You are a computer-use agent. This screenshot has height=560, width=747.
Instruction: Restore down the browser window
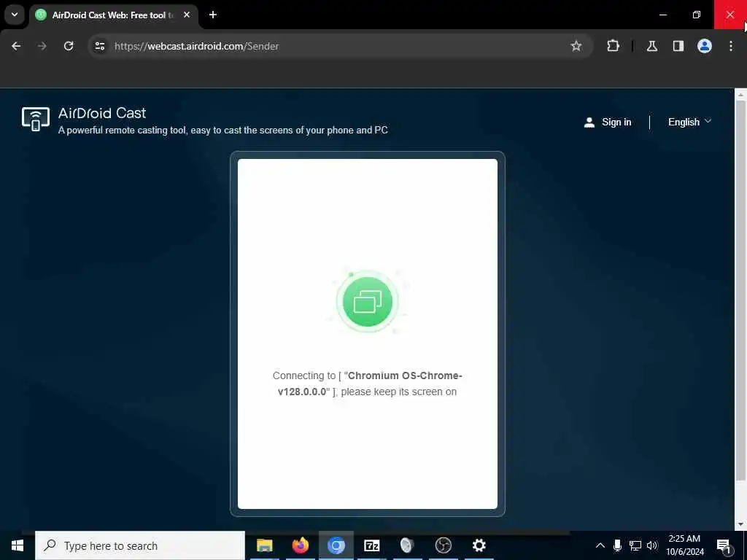697,15
